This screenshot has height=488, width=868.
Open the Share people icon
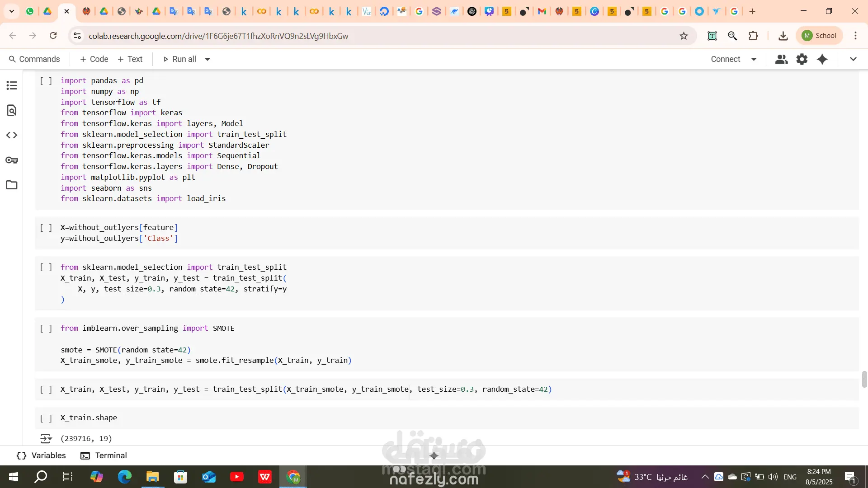[781, 59]
